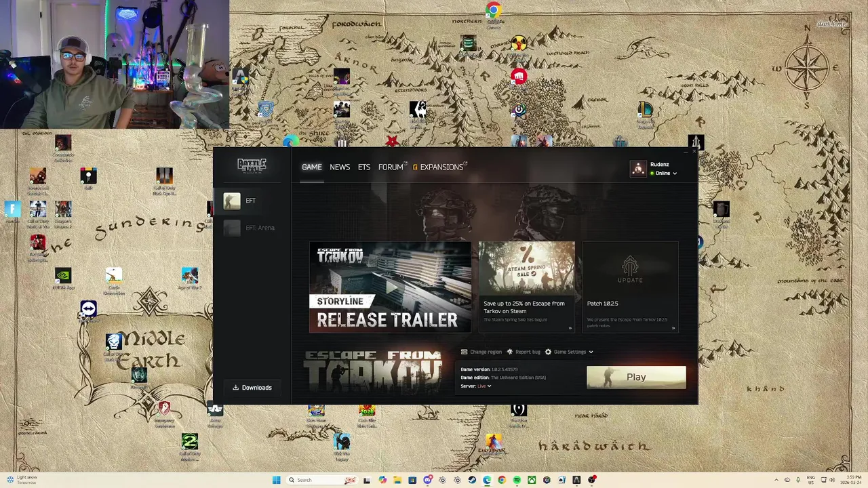Open the NVIDIA App desktop shortcut

tap(63, 278)
